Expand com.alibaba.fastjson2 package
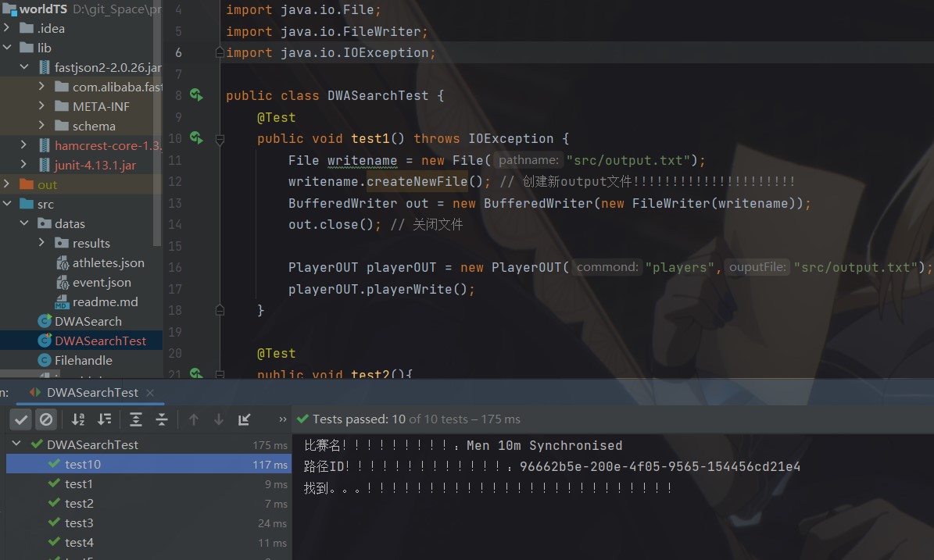 (41, 86)
